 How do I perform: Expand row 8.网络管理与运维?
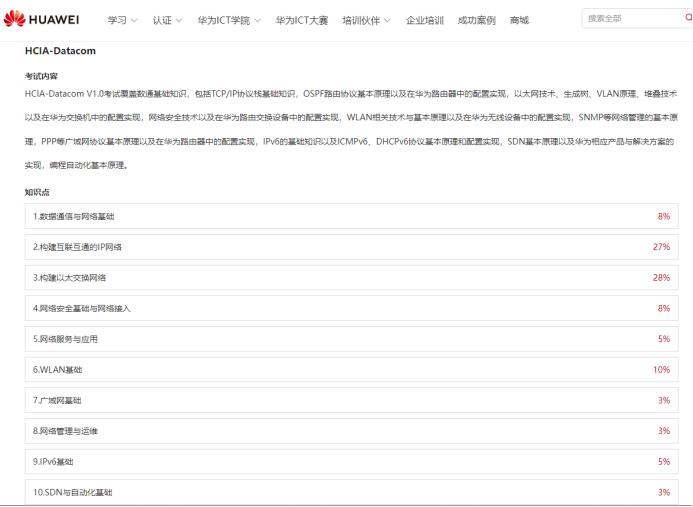351,431
